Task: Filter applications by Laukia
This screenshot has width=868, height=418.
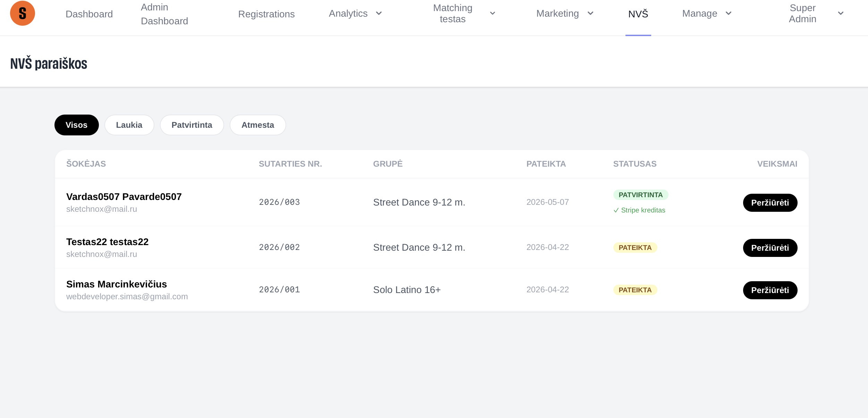Action: [x=129, y=125]
